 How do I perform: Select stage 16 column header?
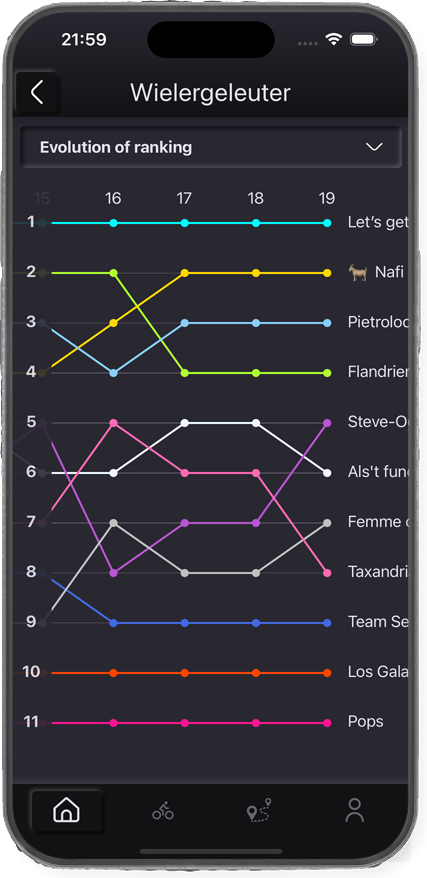(x=113, y=198)
